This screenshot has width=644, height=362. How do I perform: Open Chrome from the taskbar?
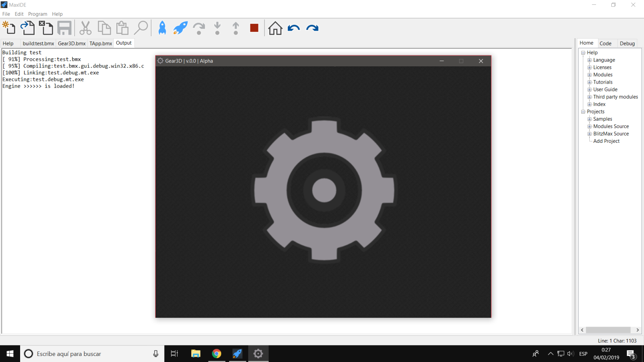point(217,354)
